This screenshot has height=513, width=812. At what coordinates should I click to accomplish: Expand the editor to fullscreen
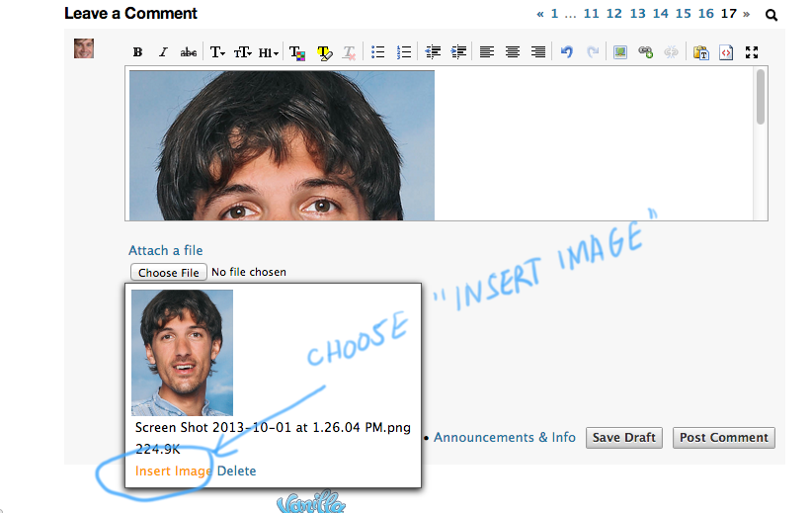752,52
